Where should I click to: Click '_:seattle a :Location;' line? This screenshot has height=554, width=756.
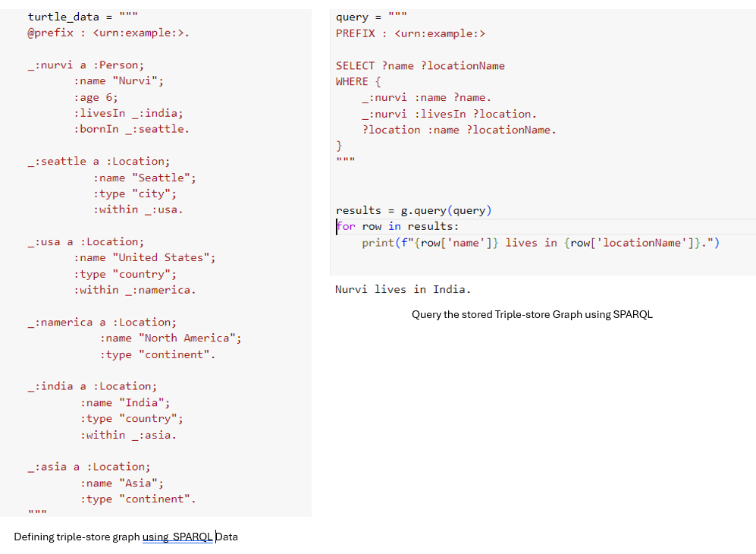point(99,162)
